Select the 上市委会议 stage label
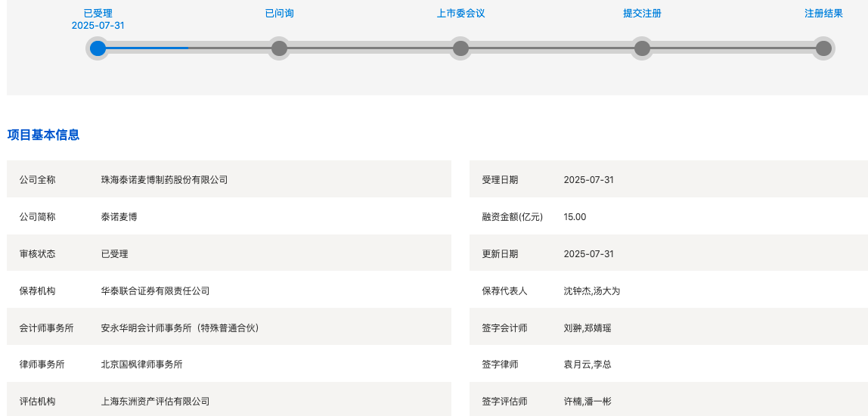 point(460,14)
